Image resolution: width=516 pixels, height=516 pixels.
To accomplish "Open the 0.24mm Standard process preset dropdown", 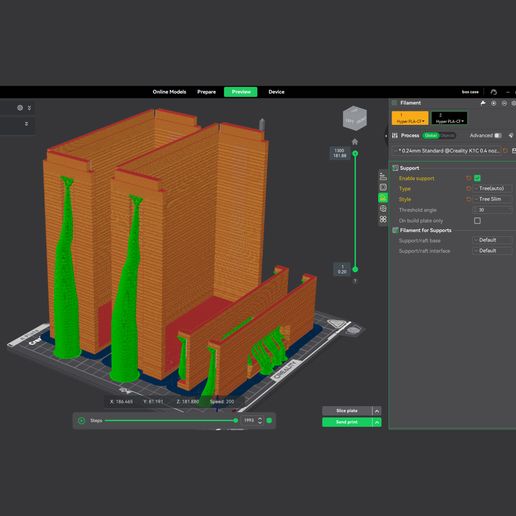I will coord(446,151).
